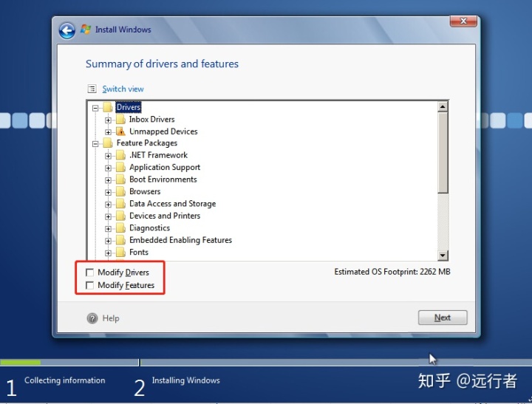Viewport: 532px width, 404px height.
Task: Click the 'Installing Windows' step label
Action: [x=186, y=380]
